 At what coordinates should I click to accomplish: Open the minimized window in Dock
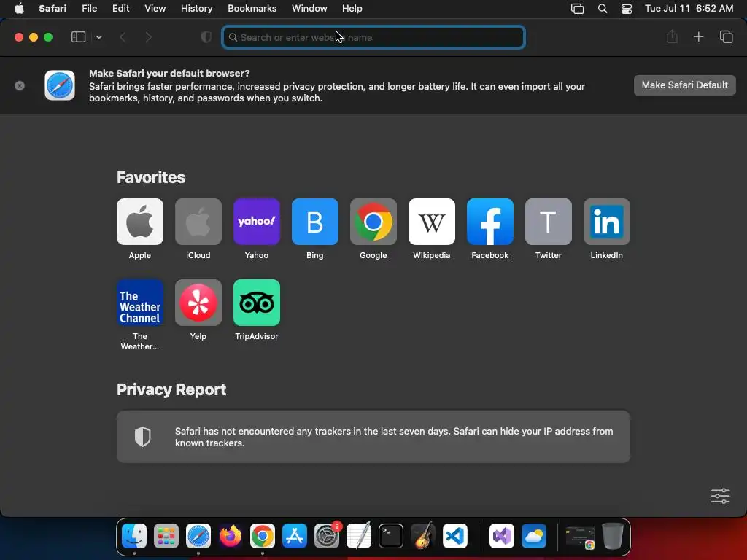tap(580, 537)
